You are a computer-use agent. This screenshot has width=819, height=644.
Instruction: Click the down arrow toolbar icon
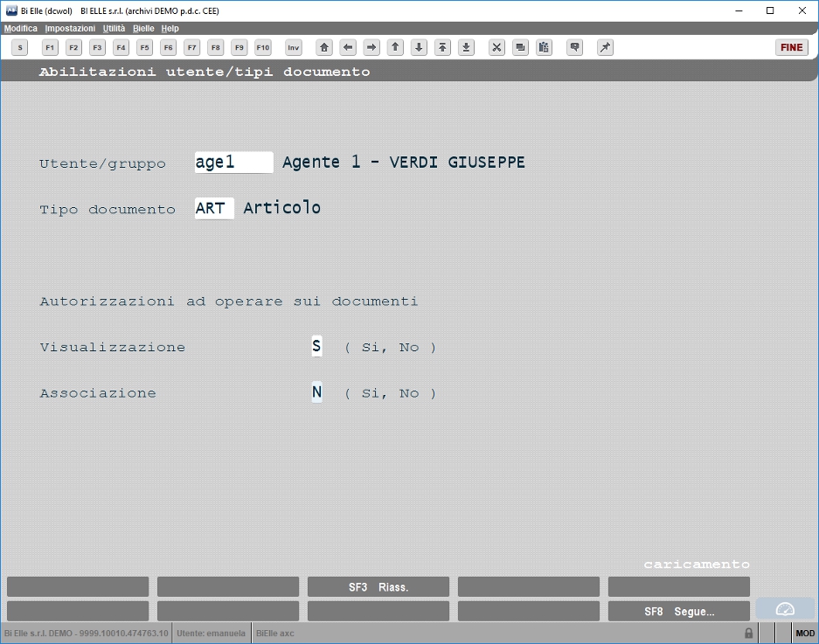tap(419, 47)
